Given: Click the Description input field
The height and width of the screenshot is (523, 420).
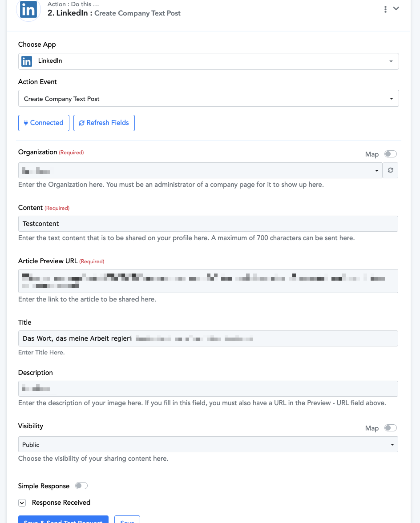Looking at the screenshot, I should coord(208,389).
